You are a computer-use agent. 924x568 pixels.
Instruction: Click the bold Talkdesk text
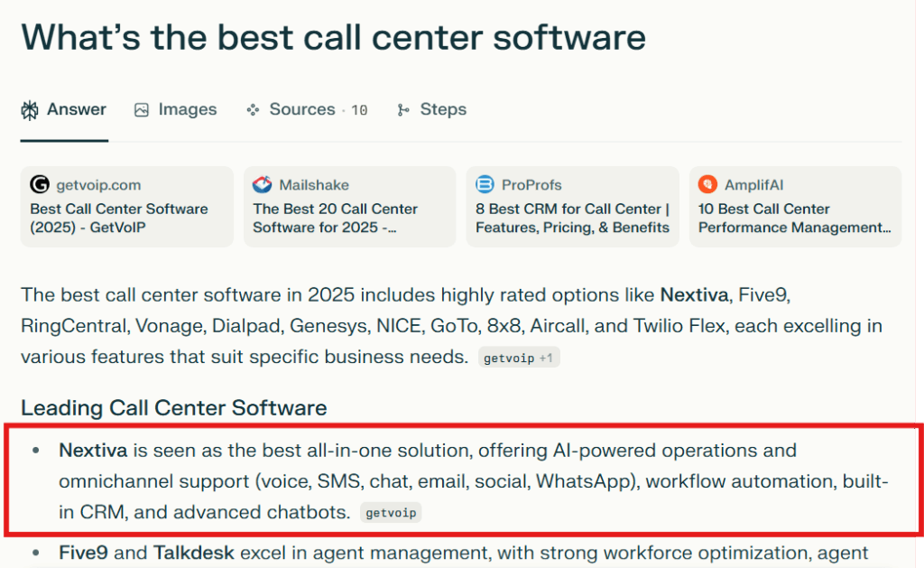click(194, 553)
